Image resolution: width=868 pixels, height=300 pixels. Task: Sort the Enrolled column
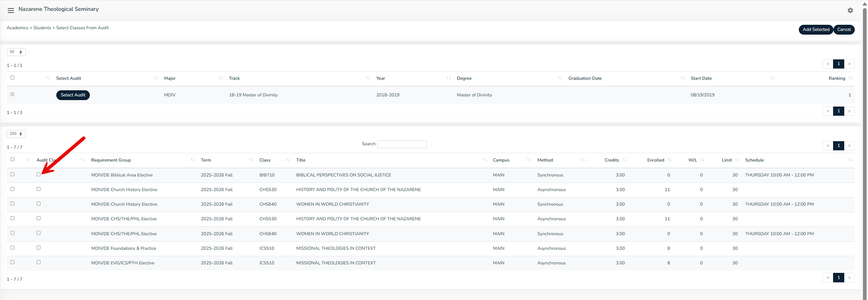[x=669, y=160]
